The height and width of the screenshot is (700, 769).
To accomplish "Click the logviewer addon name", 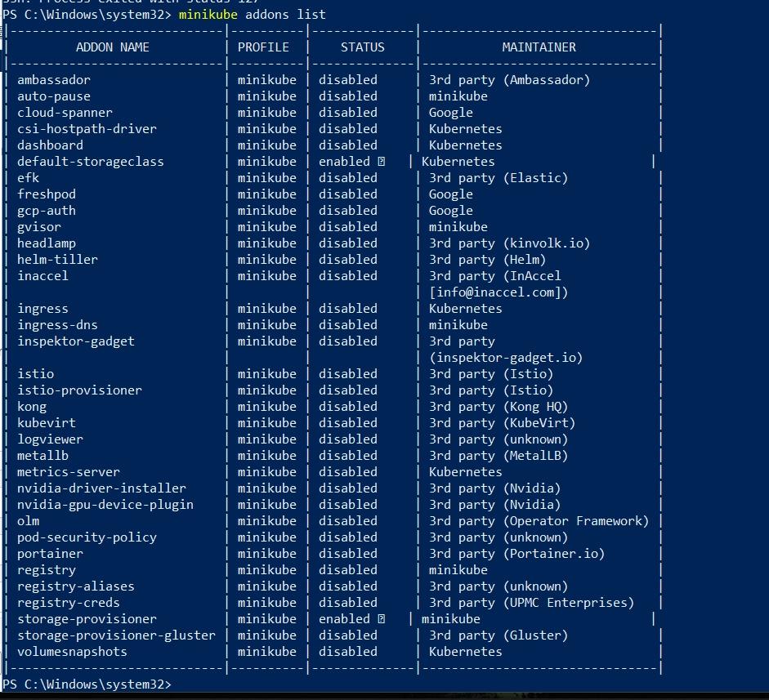I will pos(50,439).
